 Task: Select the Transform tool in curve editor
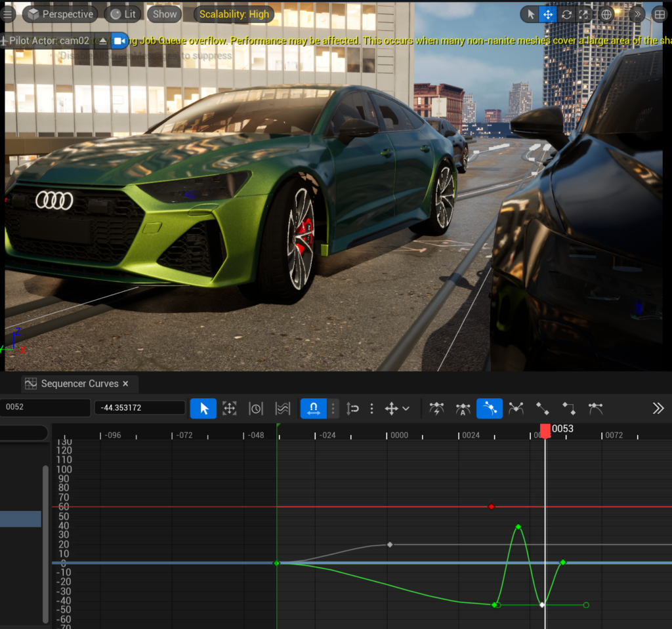pyautogui.click(x=229, y=409)
